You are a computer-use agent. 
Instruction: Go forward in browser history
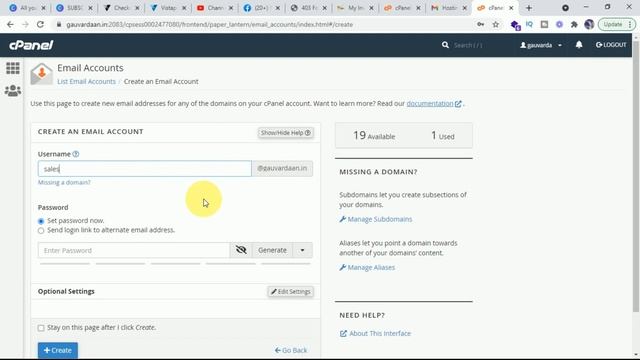point(25,24)
